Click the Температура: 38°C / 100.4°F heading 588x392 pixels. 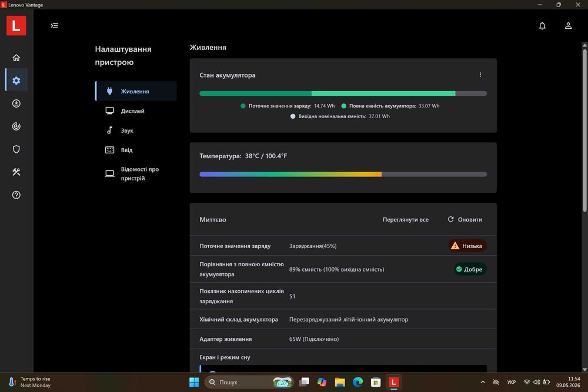coord(243,156)
